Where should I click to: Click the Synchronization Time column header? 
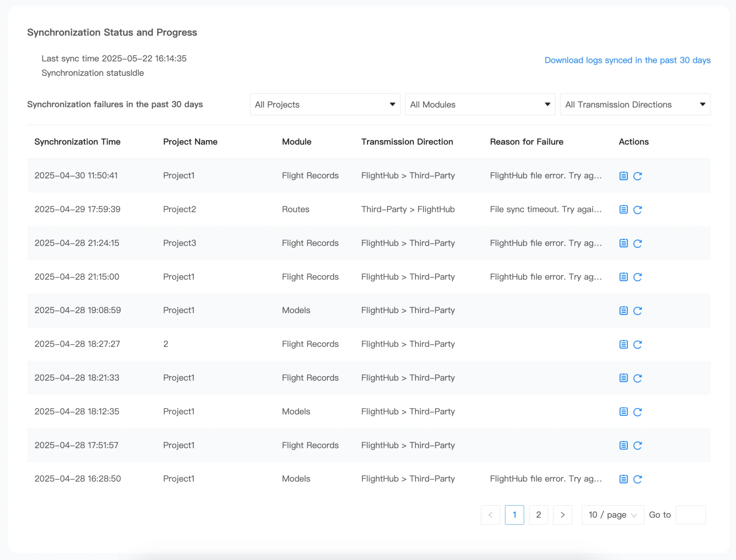tap(77, 142)
